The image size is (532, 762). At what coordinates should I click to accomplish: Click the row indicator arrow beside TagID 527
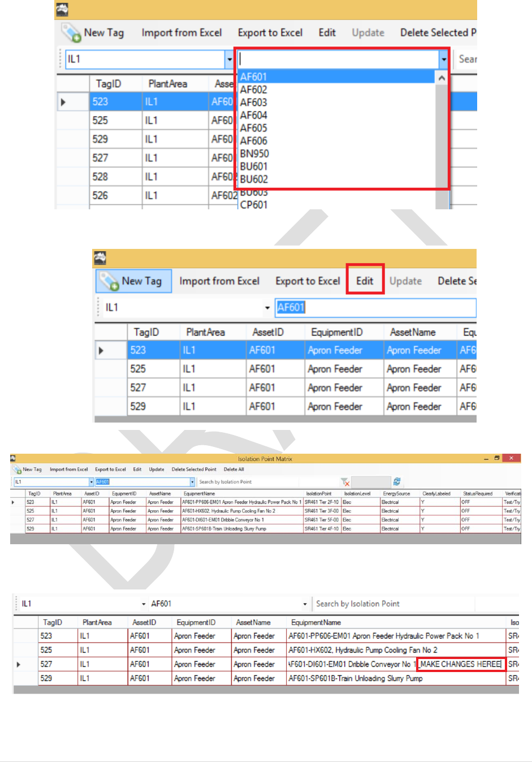click(x=19, y=664)
